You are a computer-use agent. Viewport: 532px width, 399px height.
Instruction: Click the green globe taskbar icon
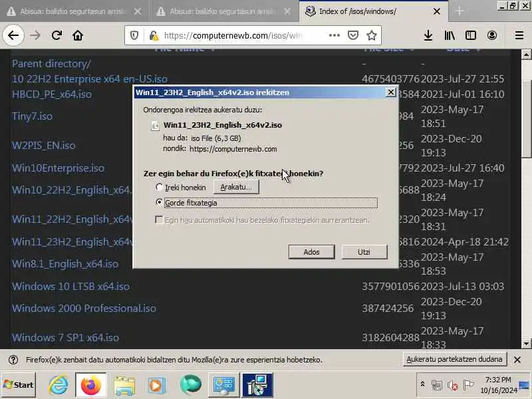(190, 385)
